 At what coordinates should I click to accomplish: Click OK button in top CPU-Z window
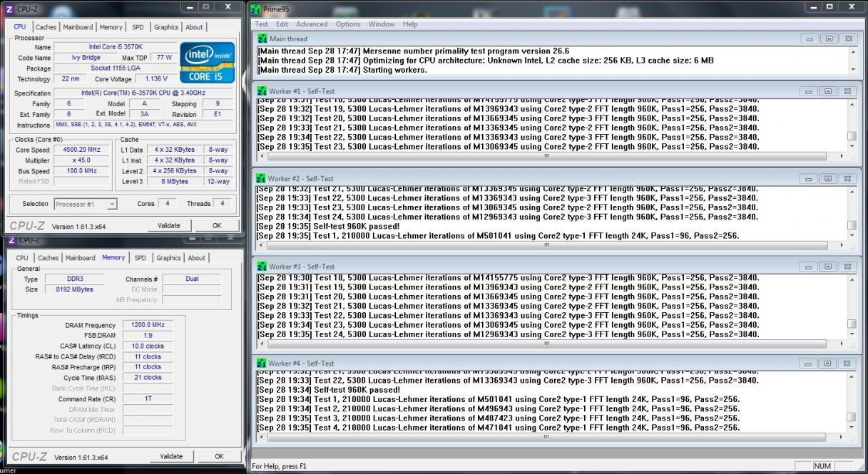[x=217, y=225]
